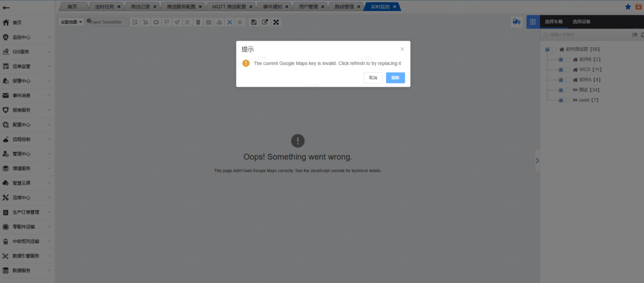Viewport: 644px width, 283px height.
Task: Switch to the 路线管理 tab
Action: (x=344, y=7)
